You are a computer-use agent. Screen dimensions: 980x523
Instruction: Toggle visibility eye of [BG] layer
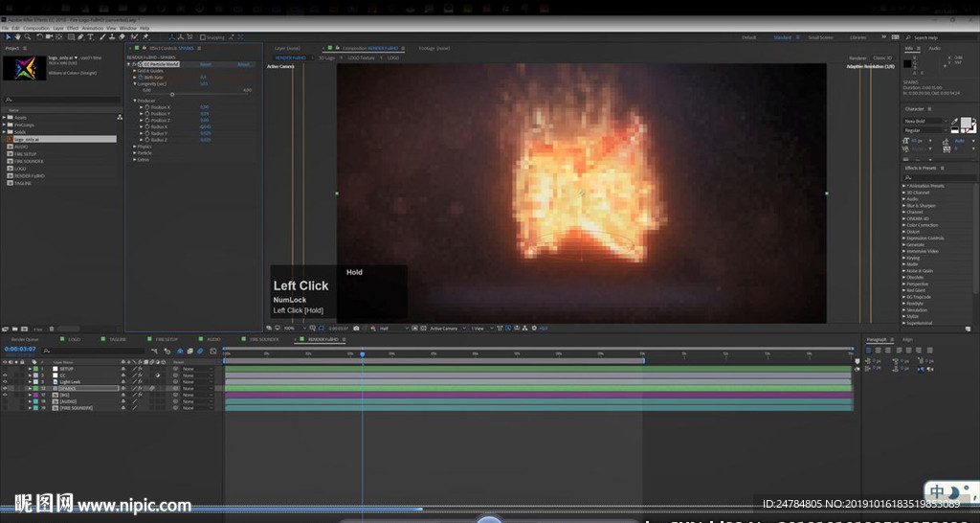click(5, 395)
